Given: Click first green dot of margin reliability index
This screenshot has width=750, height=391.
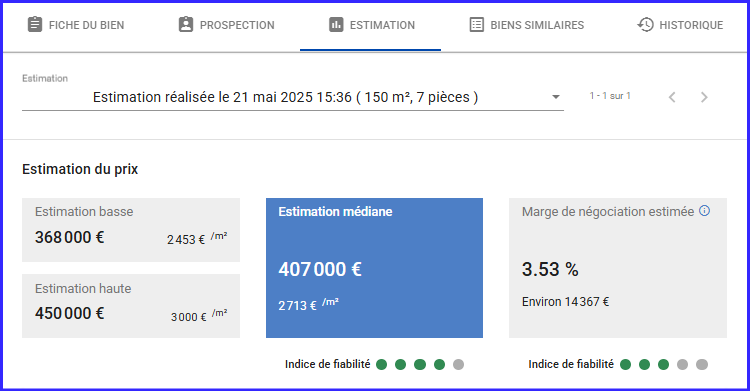Looking at the screenshot, I should 625,365.
